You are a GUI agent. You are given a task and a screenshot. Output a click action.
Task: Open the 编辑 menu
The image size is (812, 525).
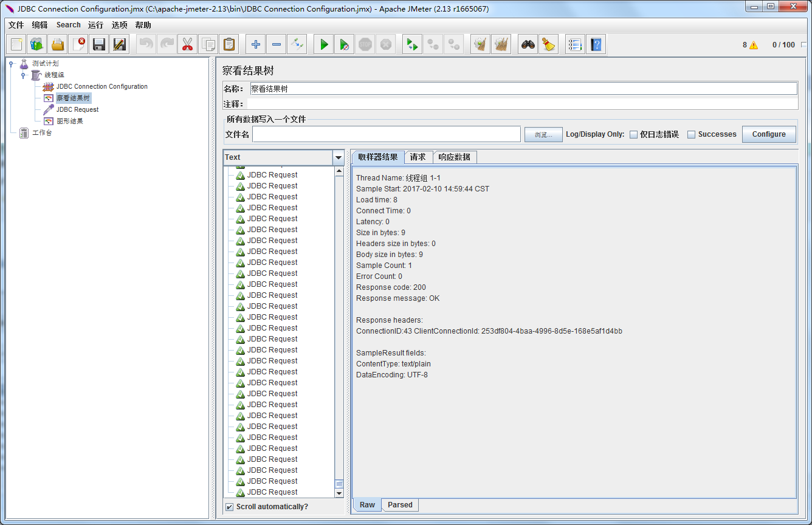40,25
